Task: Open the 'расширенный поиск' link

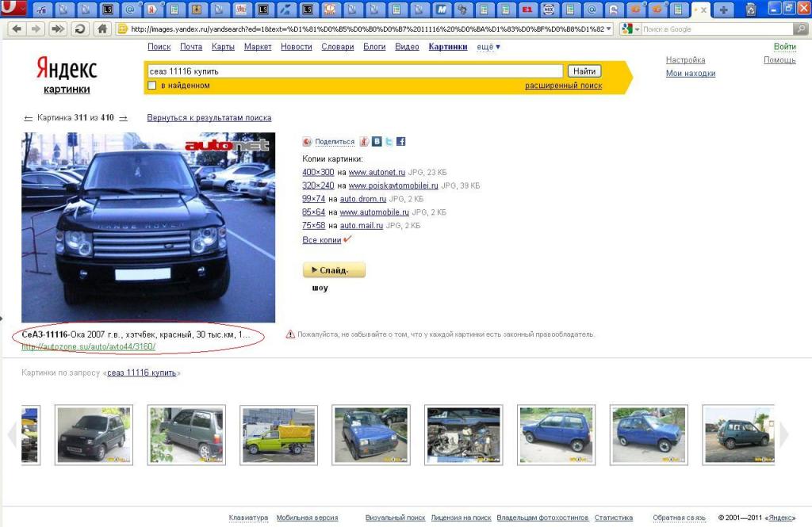Action: tap(563, 86)
